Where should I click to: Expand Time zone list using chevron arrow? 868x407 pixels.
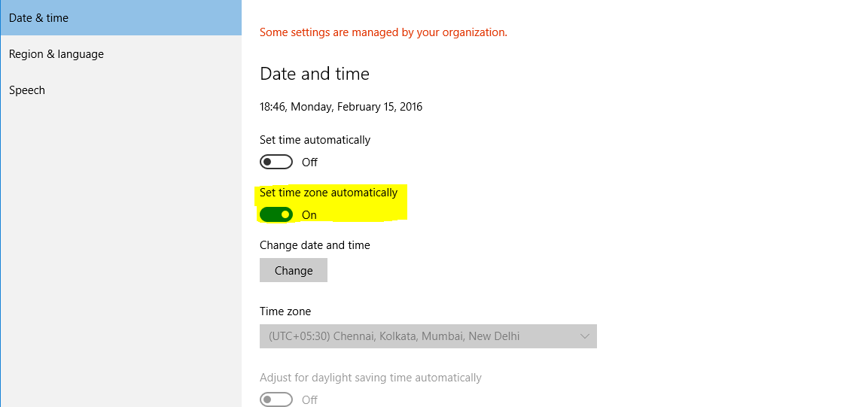pos(585,336)
